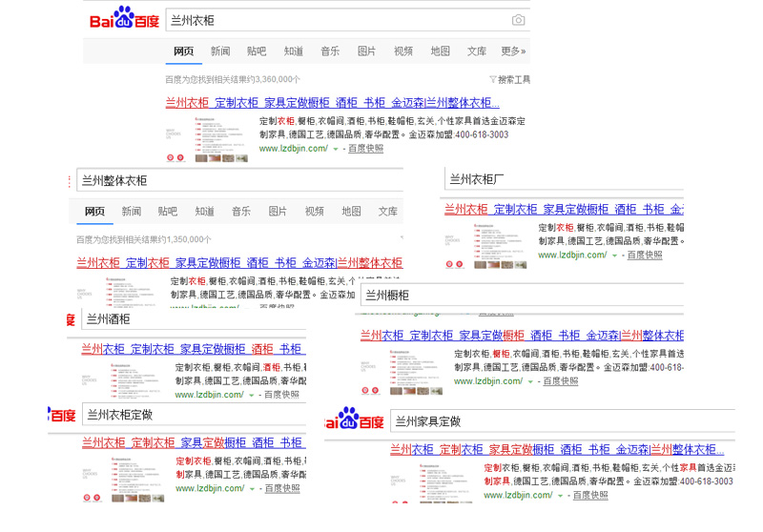This screenshot has width=763, height=532.
Task: Select 知道 tab under the 兰州整体衣柜 search
Action: coord(204,211)
